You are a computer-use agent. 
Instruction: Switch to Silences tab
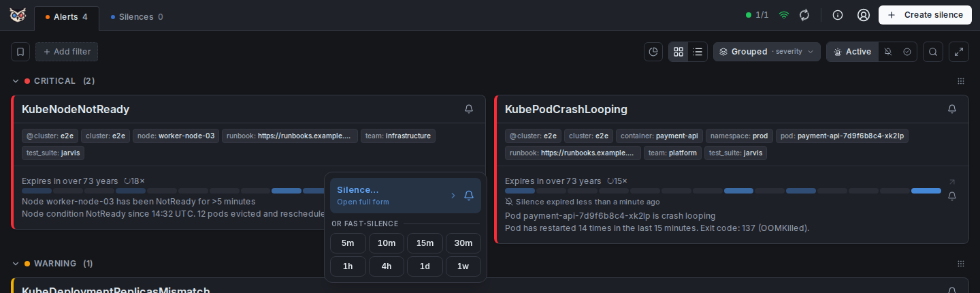[x=137, y=16]
